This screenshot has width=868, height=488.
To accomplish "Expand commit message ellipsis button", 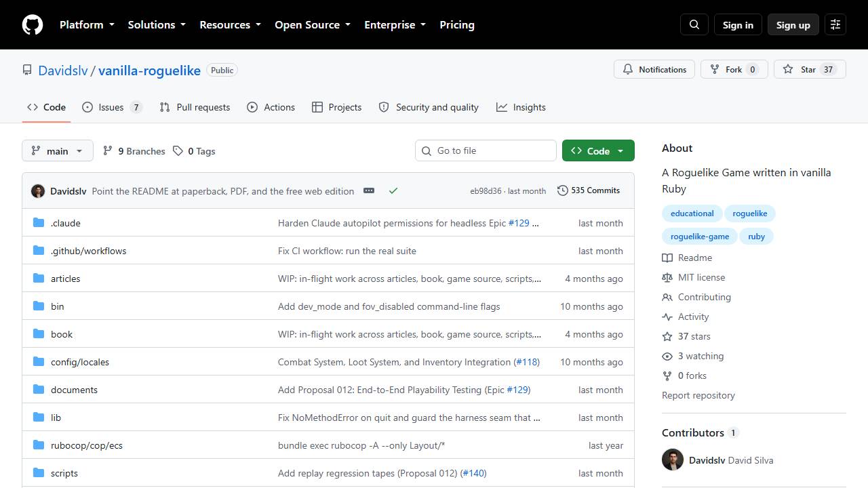I will coord(369,191).
